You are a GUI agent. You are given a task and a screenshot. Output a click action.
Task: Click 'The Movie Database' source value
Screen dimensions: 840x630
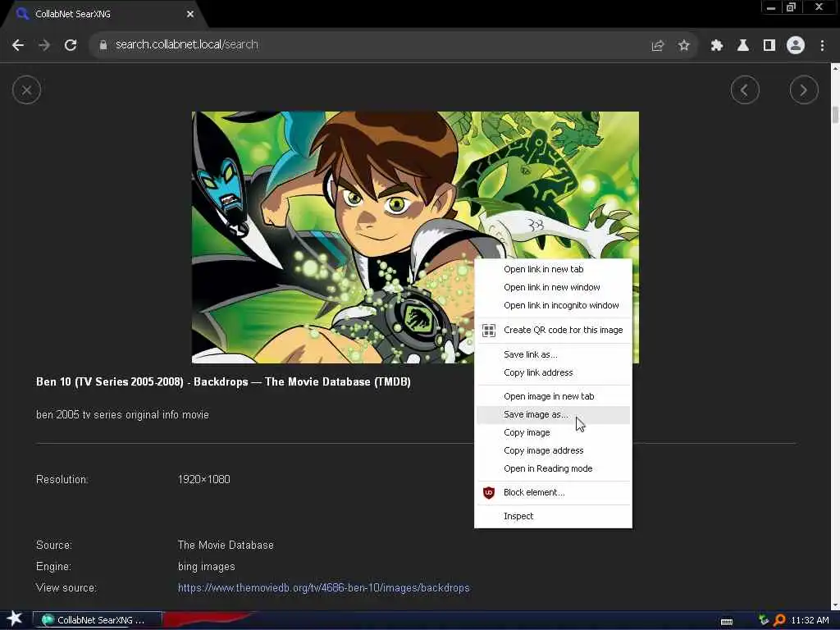point(226,545)
